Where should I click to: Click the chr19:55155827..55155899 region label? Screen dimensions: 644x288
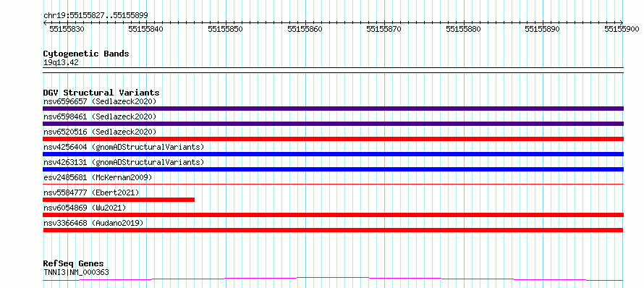(x=96, y=16)
